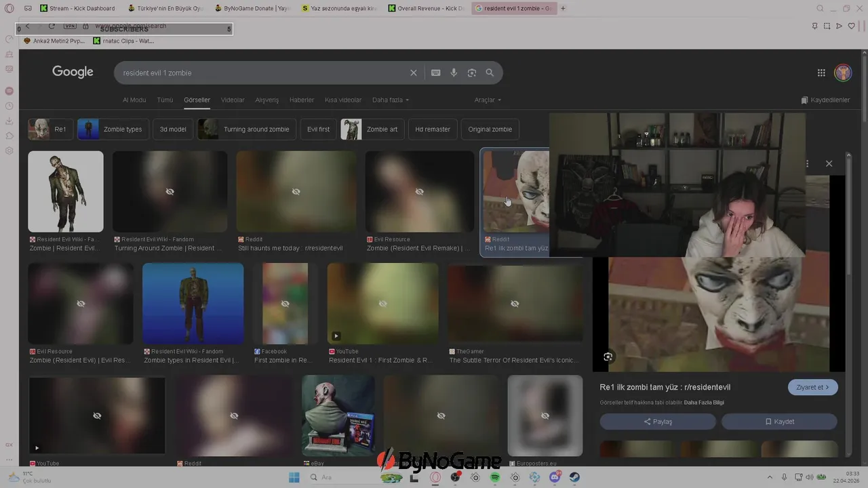Open OBS Studio from the taskbar
868x488 pixels.
pyautogui.click(x=455, y=477)
